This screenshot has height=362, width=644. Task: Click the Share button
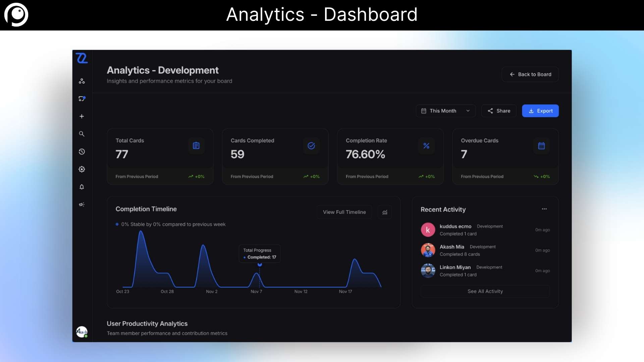(x=499, y=111)
